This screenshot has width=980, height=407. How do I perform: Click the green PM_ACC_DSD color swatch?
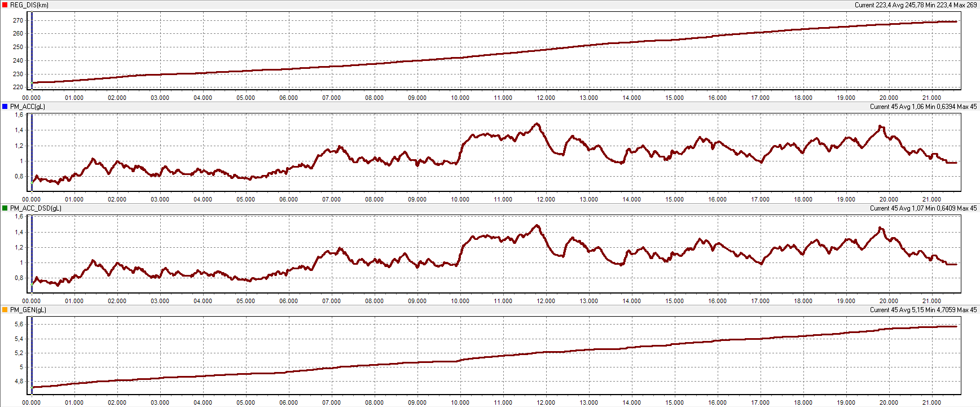[x=5, y=208]
